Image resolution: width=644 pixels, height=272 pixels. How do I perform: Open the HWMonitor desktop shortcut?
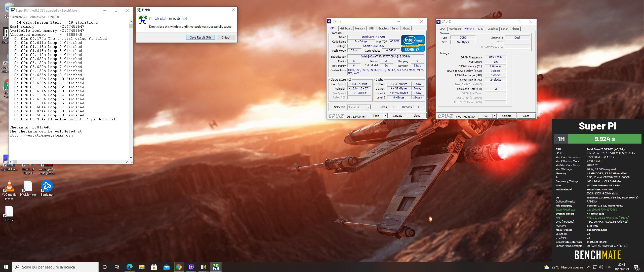(28, 188)
